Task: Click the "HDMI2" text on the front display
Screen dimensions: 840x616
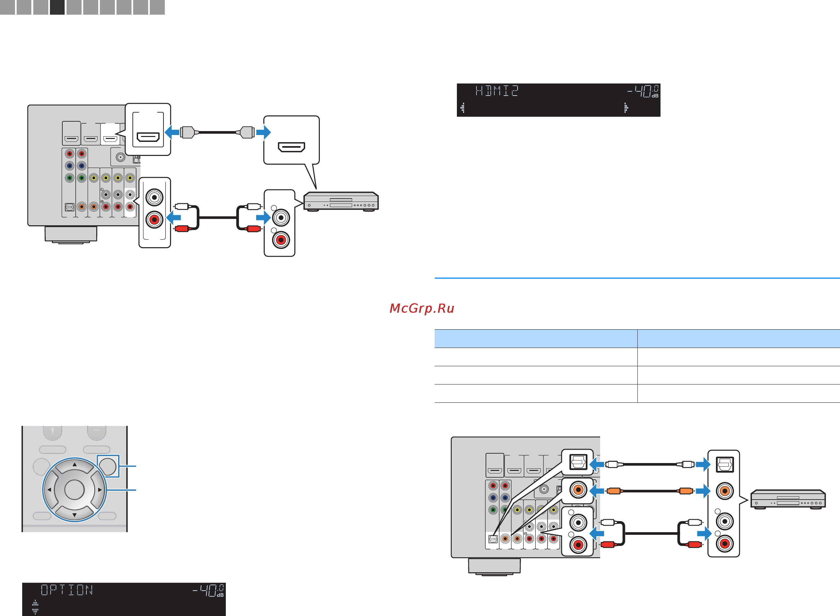Action: [x=497, y=91]
